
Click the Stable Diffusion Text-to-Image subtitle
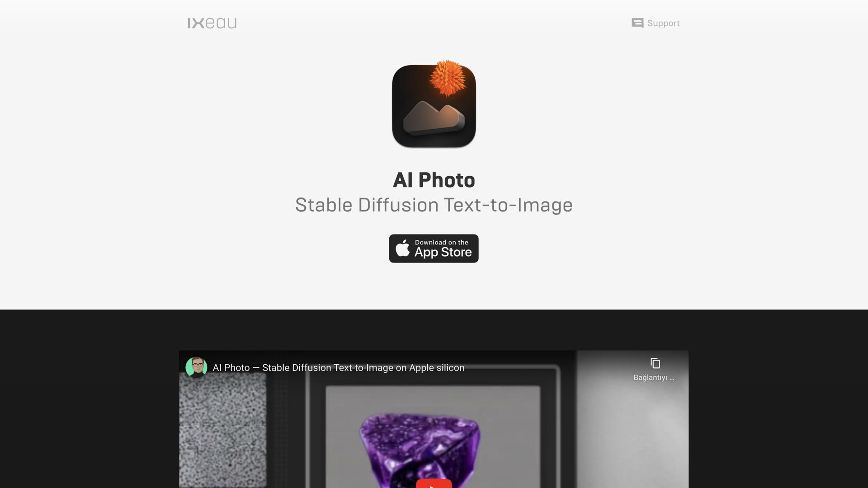coord(434,205)
